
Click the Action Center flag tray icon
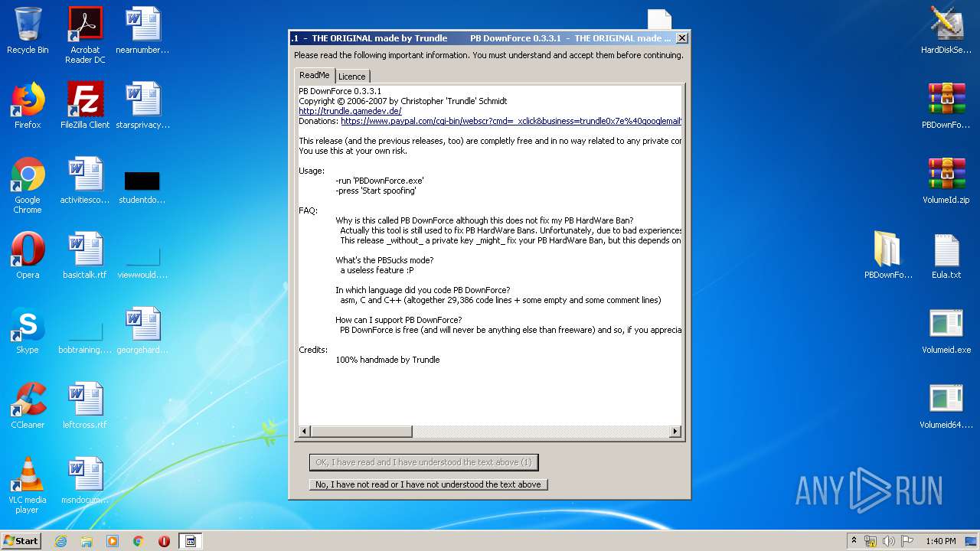coord(907,541)
